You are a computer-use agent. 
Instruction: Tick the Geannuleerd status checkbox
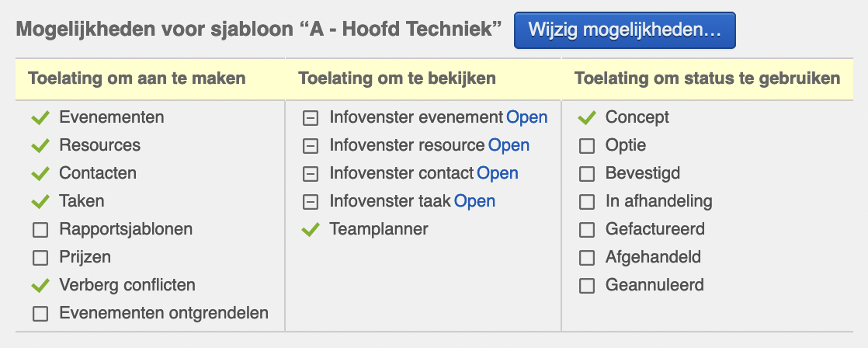587,286
